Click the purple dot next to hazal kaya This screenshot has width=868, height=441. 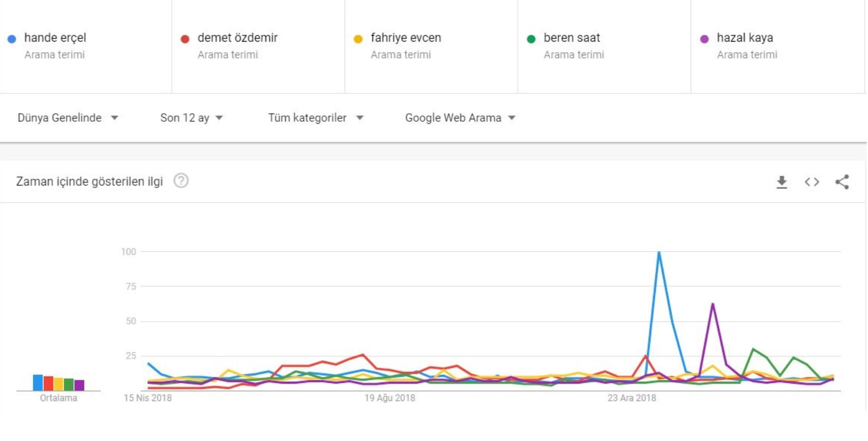coord(704,39)
